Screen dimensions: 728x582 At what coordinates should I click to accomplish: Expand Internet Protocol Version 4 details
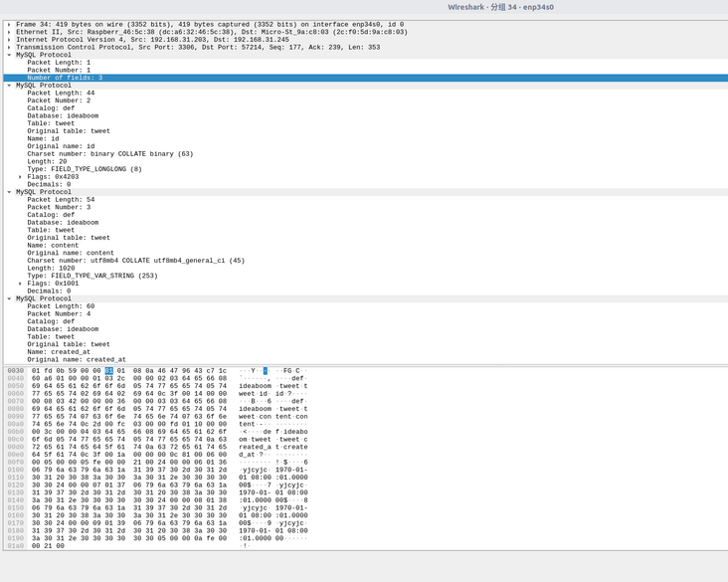coord(9,40)
